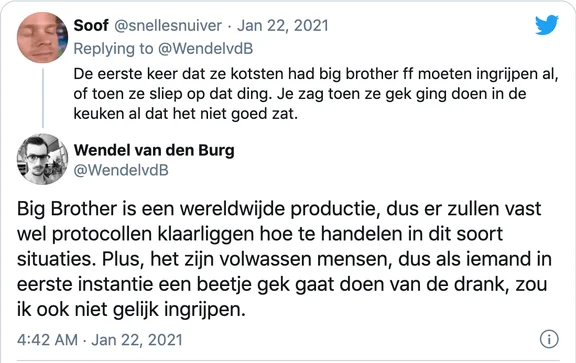
Task: Click the line starting "situaties. Plus, het zijn"
Action: click(x=284, y=259)
